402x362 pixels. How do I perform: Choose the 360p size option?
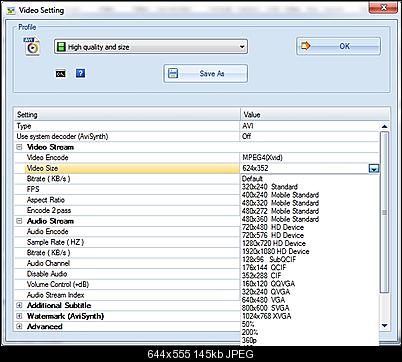[249, 340]
